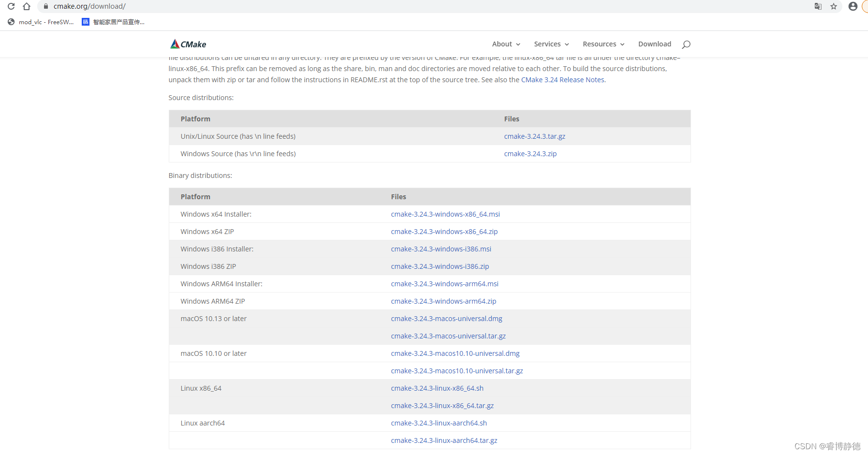Download cmake-3.24.3-macos10.10-universal.tar.gz
Screen dimensions: 868x455
tap(457, 371)
